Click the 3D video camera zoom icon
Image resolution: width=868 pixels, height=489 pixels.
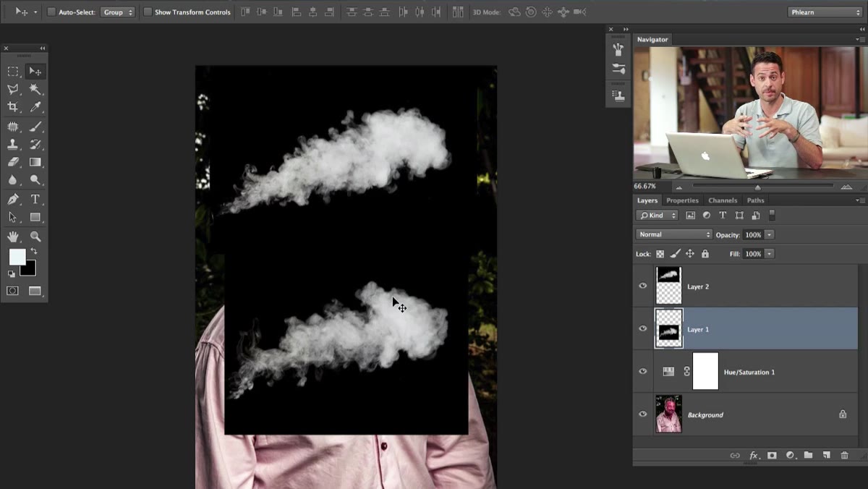(x=579, y=12)
